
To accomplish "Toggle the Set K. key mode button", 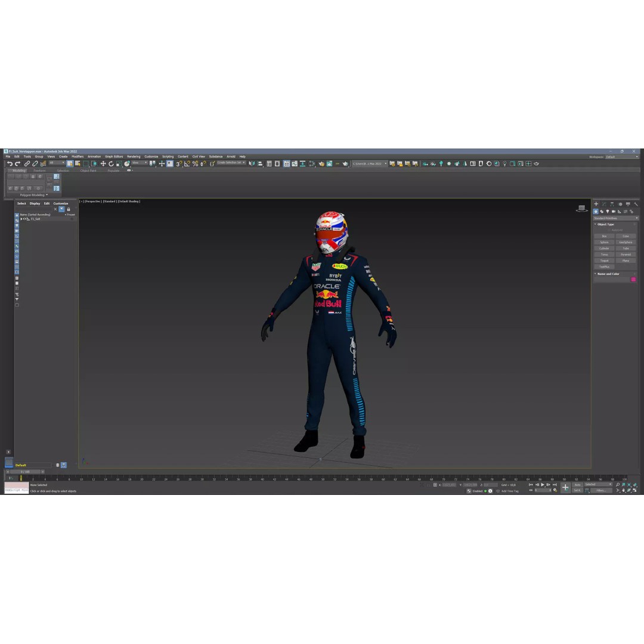I will pyautogui.click(x=577, y=490).
